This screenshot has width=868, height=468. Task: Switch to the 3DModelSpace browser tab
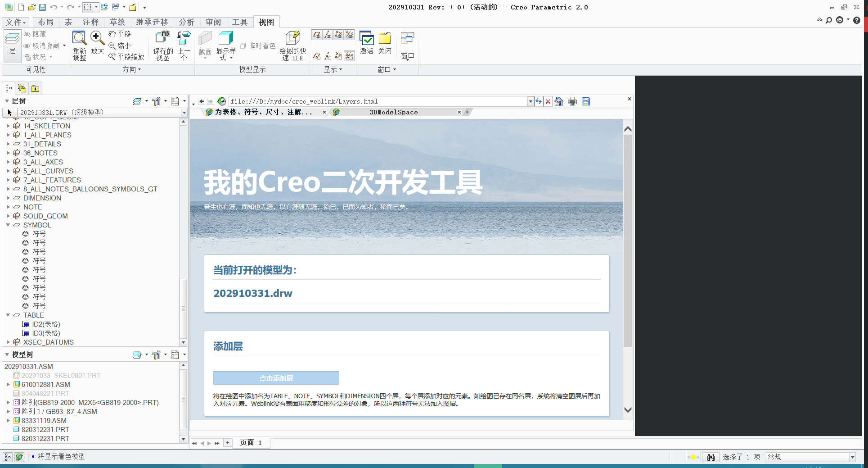click(x=394, y=112)
